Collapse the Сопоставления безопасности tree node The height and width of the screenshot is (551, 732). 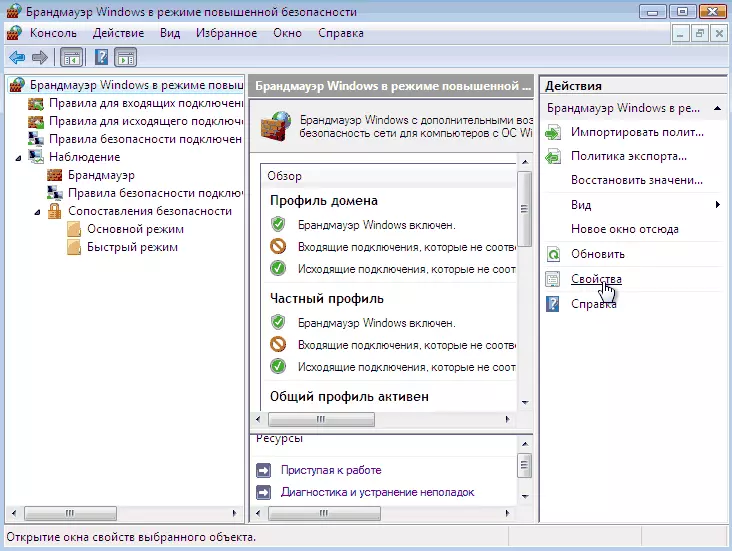tap(38, 211)
